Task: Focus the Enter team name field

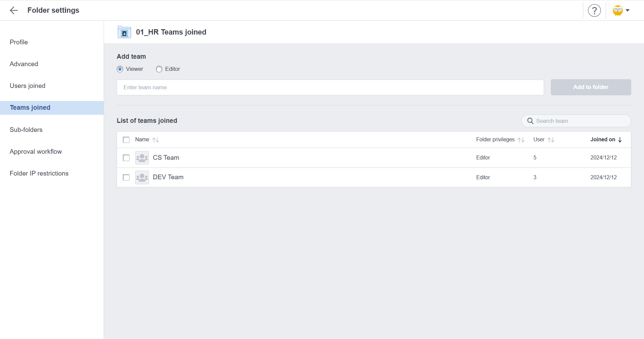Action: pos(330,87)
